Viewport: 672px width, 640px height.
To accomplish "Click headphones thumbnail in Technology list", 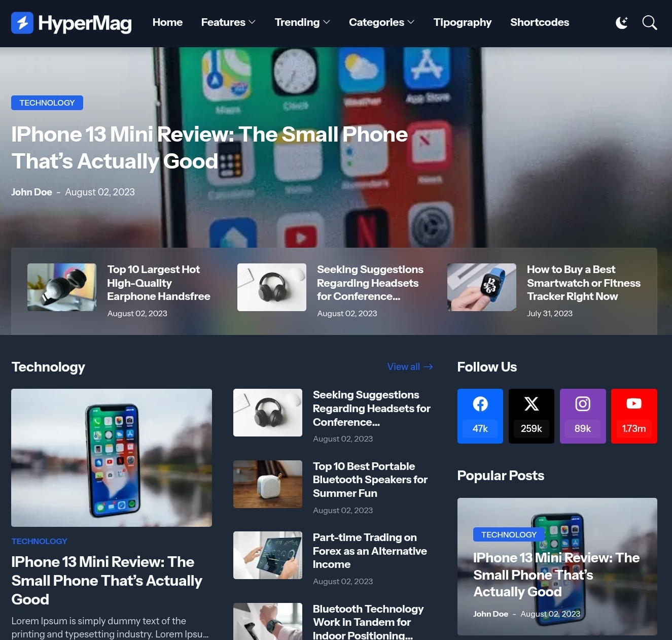I will coord(268,413).
